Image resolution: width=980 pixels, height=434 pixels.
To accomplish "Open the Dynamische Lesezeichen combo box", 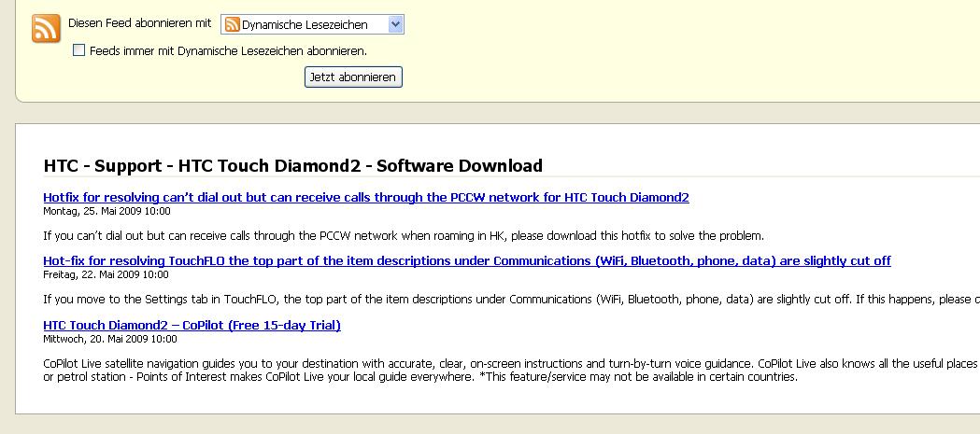I will [313, 25].
